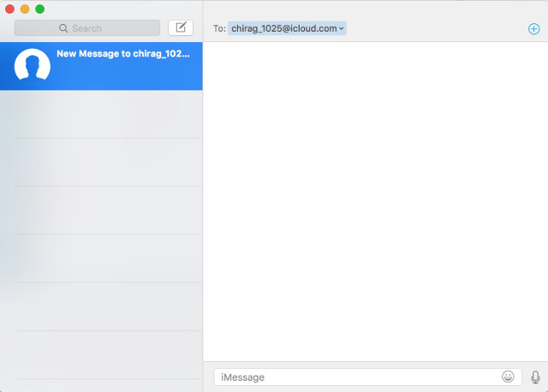The width and height of the screenshot is (548, 392).
Task: Open the emoji picker smiley icon
Action: click(508, 377)
